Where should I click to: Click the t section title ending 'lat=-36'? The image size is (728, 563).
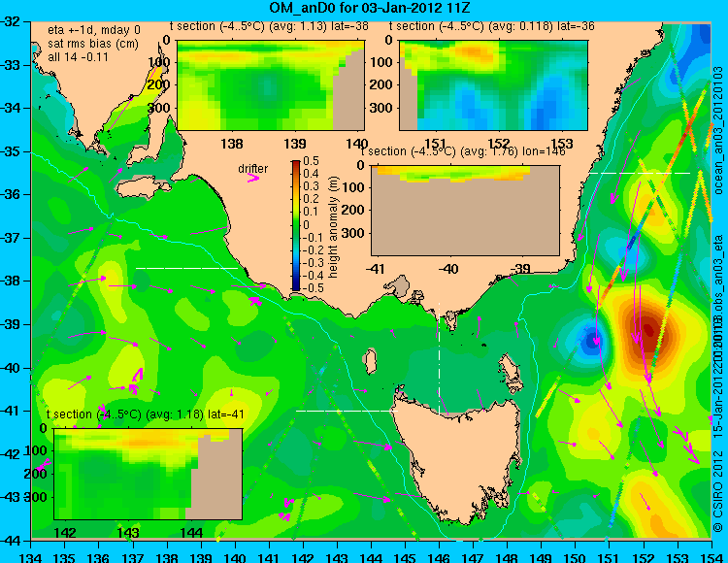click(x=492, y=26)
